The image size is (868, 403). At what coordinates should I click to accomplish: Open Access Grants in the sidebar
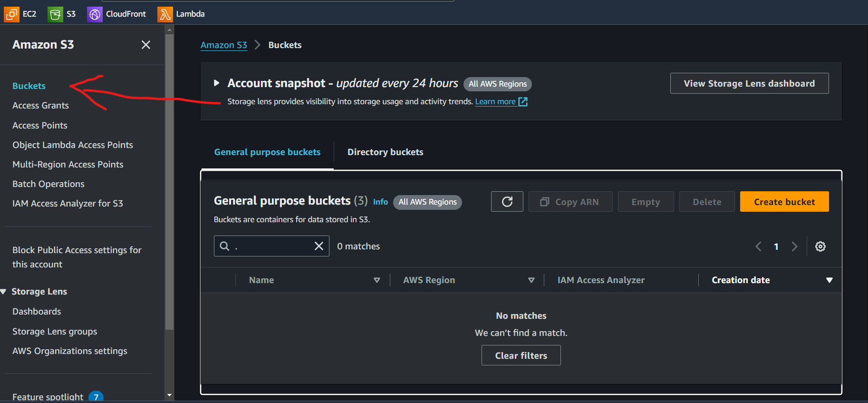(x=40, y=106)
